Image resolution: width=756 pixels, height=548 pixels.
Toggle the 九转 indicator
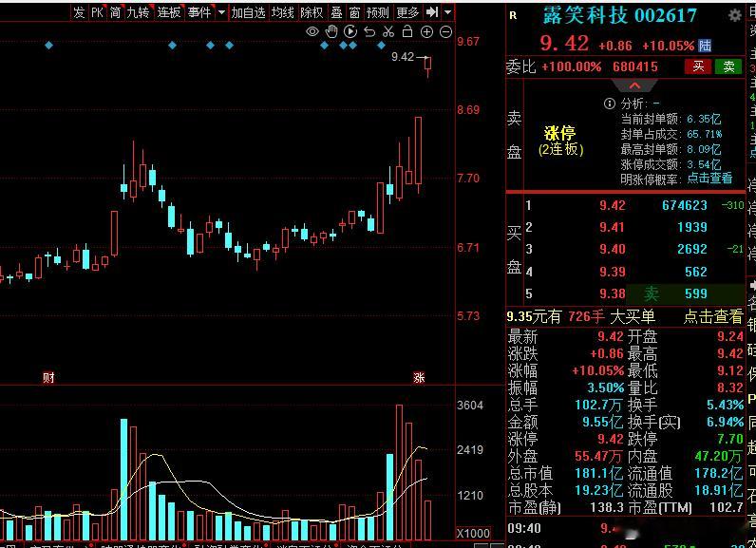[x=138, y=12]
